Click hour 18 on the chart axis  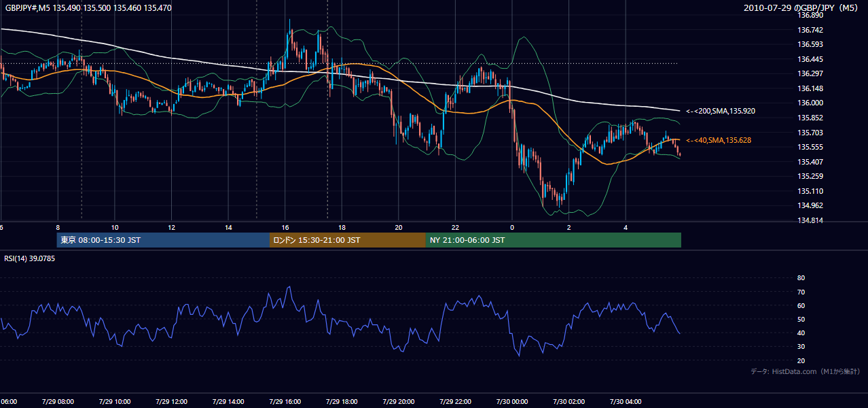(342, 227)
